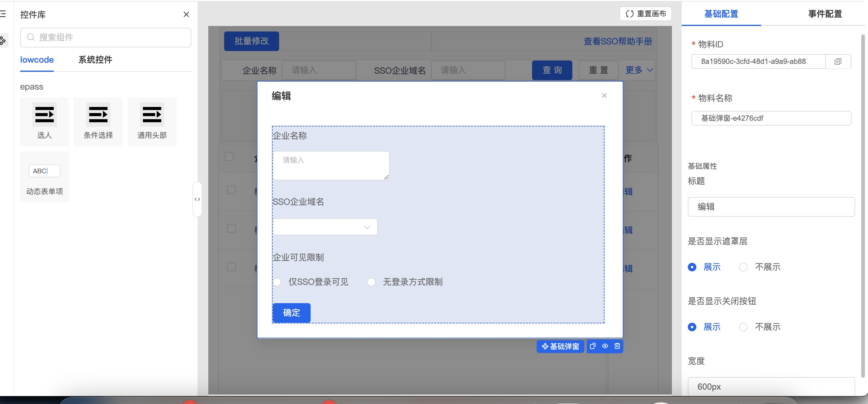Click the 标题 input containing 编辑
The image size is (868, 404).
point(771,207)
